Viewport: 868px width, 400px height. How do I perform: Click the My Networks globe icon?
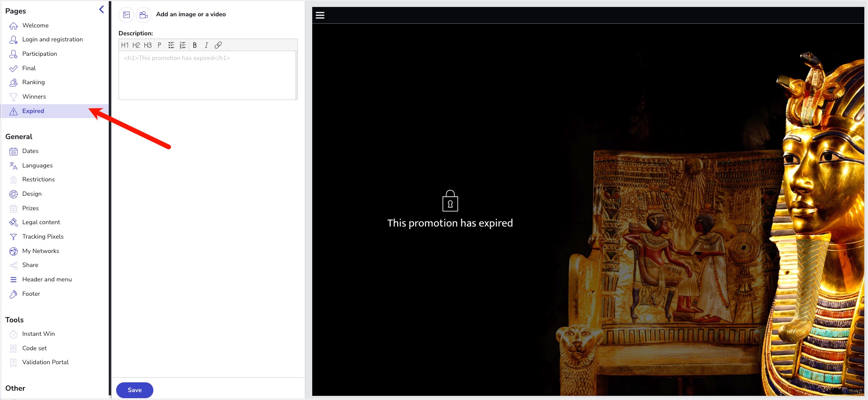pos(13,251)
